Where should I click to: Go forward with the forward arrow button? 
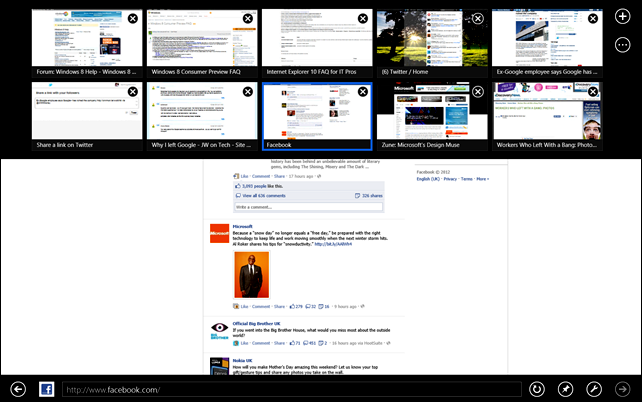[622, 389]
